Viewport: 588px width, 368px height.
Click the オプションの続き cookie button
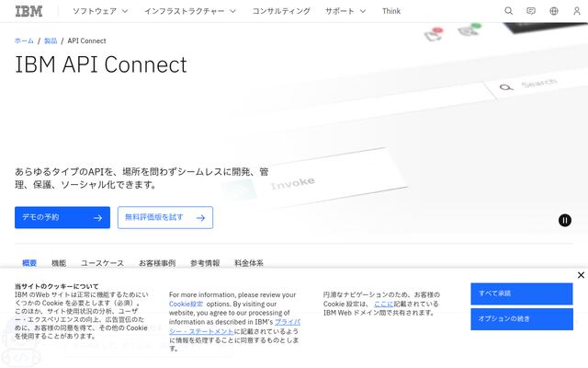[x=522, y=319]
